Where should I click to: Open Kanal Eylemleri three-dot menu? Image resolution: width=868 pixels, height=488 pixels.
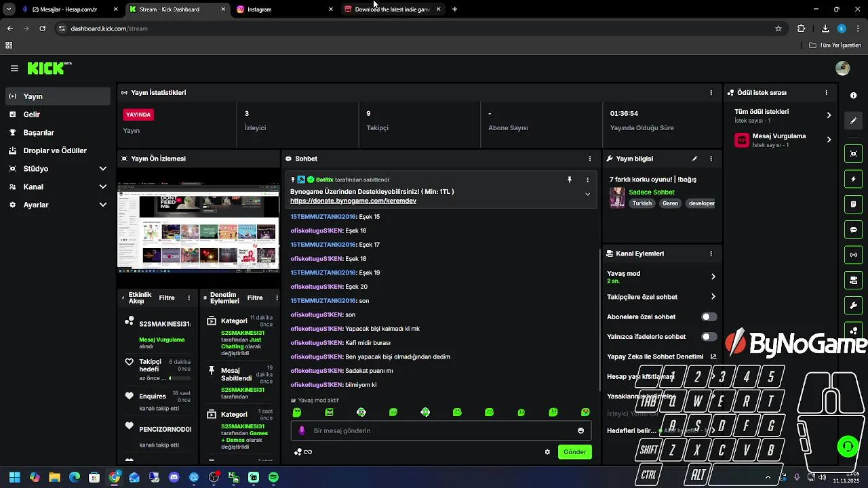point(711,253)
